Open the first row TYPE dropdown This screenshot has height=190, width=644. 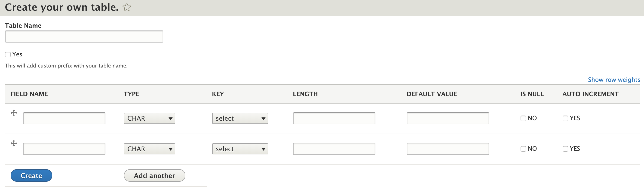tap(149, 118)
